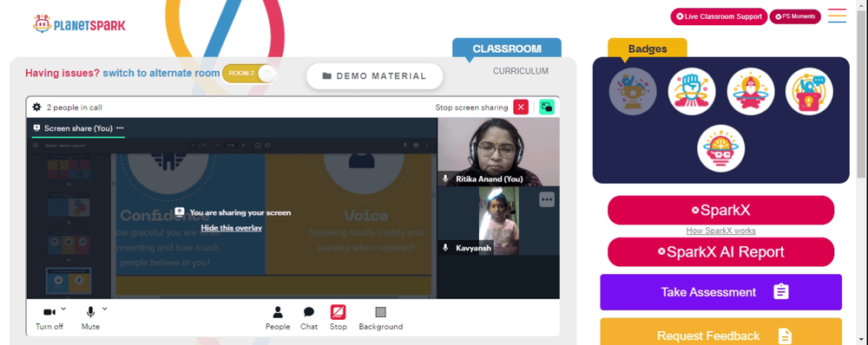
Task: Click Ritika Anand microphone icon
Action: coord(445,179)
